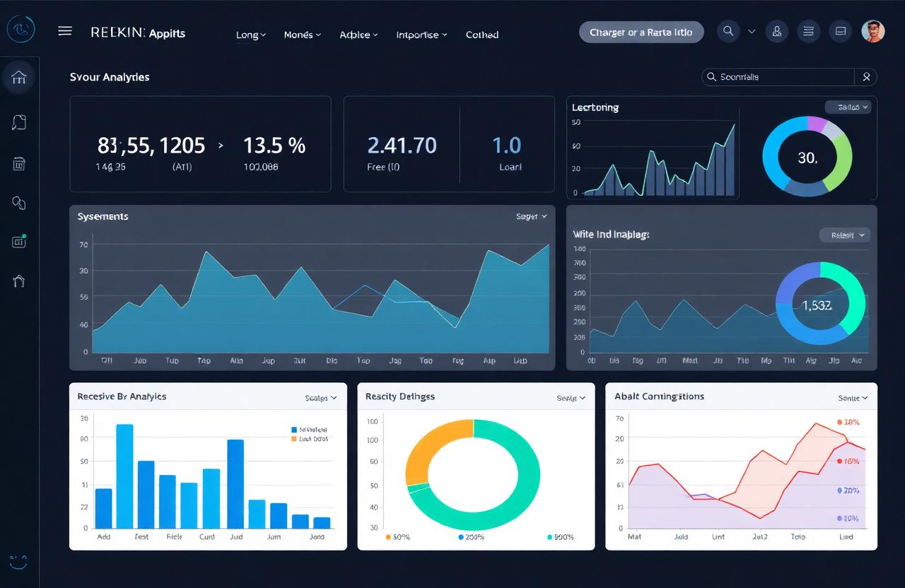Image resolution: width=905 pixels, height=588 pixels.
Task: Click the orange 30% legend dot
Action: tap(388, 537)
